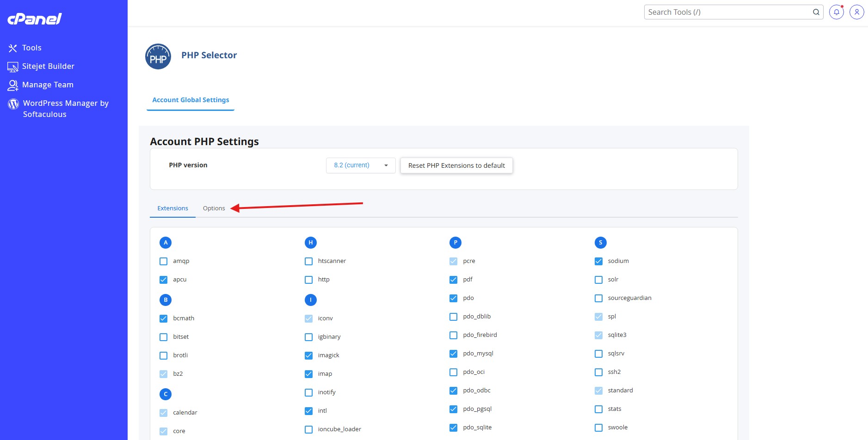Open Sitejet Builder in sidebar
This screenshot has height=440, width=868.
[x=41, y=66]
